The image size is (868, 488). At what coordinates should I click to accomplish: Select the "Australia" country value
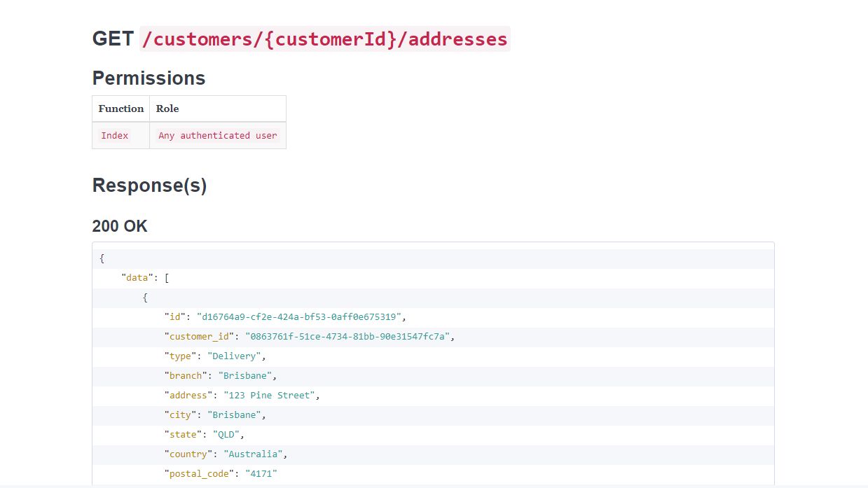253,454
